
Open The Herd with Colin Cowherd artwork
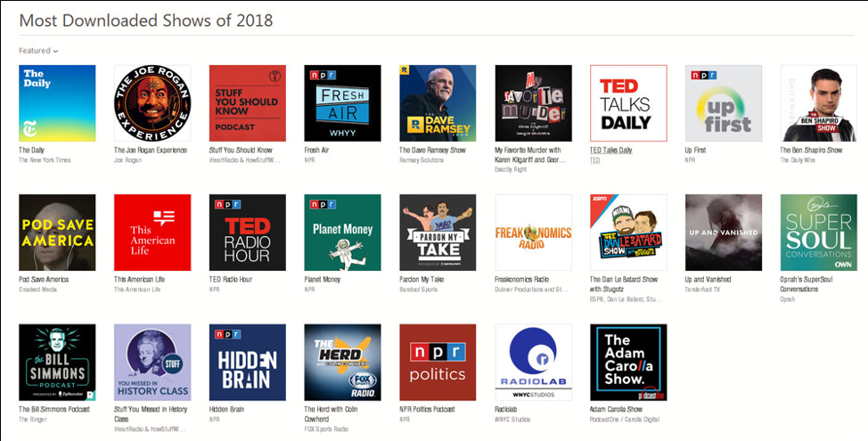point(343,363)
